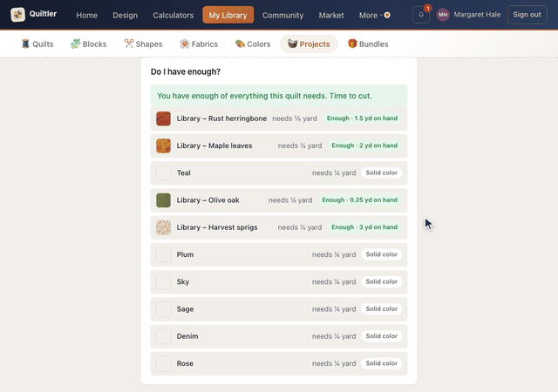Click the Harvest sprigs fabric thumbnail
The height and width of the screenshot is (392, 558).
(163, 227)
